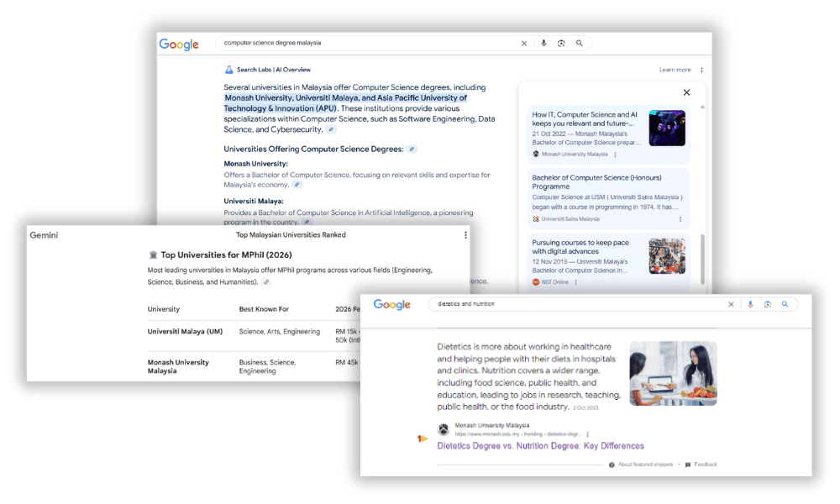Image resolution: width=840 pixels, height=504 pixels.
Task: Open the three-dot menu beside 'Learn more'
Action: pyautogui.click(x=702, y=70)
